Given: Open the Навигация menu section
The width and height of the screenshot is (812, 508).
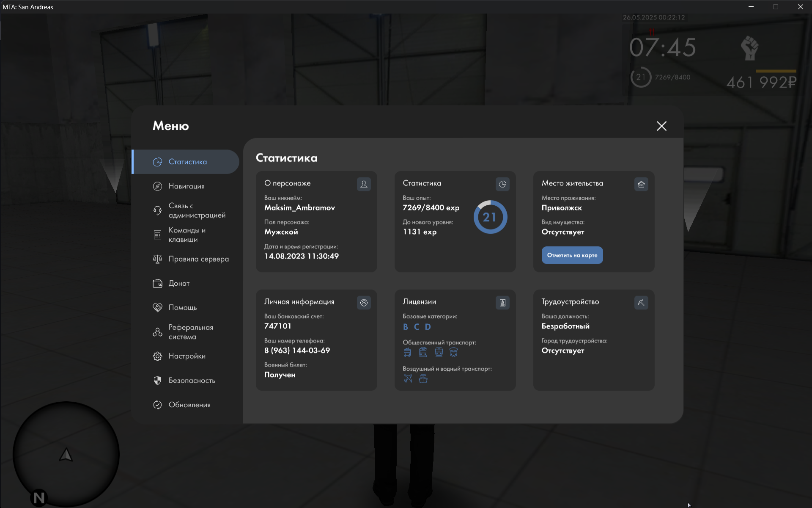Looking at the screenshot, I should (x=186, y=186).
